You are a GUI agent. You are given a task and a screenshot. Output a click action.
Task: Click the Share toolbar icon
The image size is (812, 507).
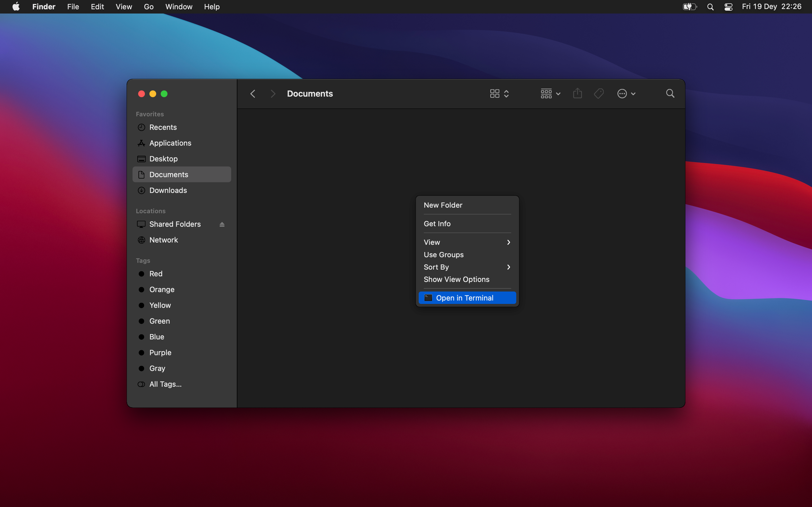click(577, 94)
